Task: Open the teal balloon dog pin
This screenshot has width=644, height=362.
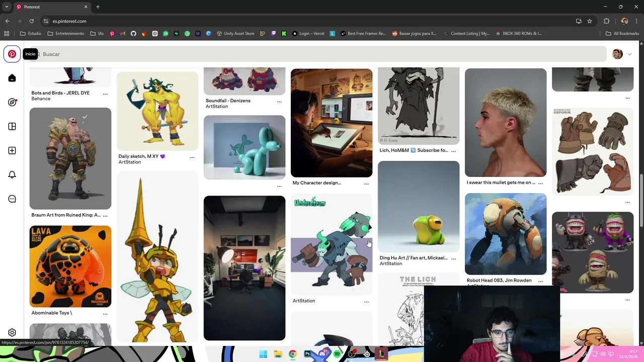Action: coord(245,147)
